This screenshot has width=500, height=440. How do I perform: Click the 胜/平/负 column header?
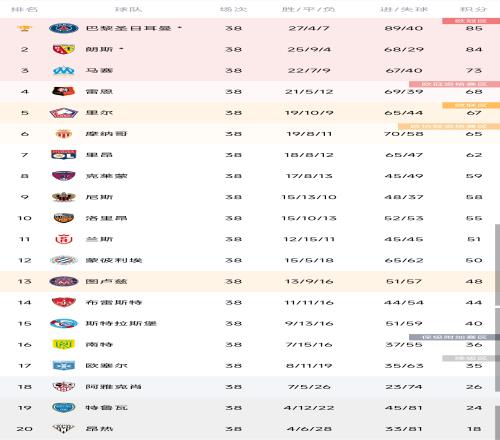tap(308, 9)
